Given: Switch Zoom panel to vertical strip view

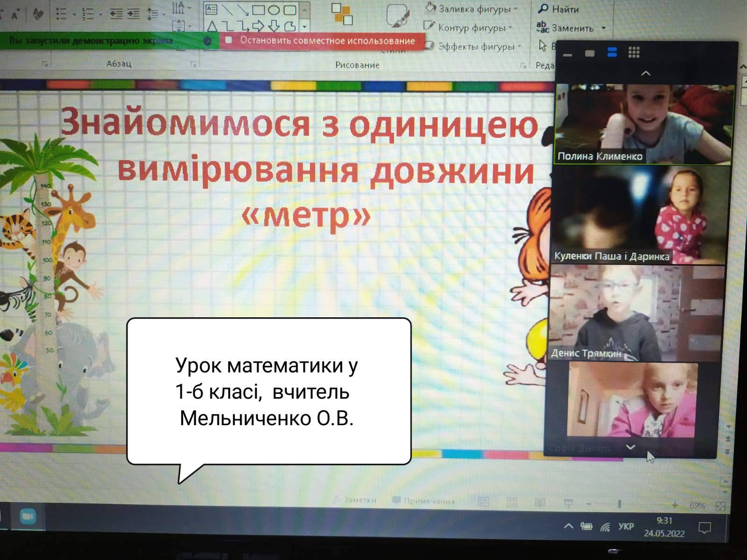Looking at the screenshot, I should pos(612,52).
